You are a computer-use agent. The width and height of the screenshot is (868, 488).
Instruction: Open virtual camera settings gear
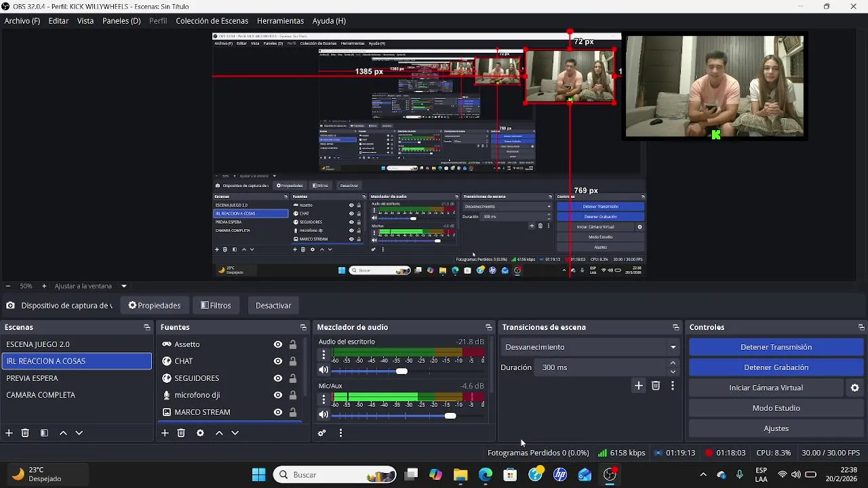tap(854, 388)
